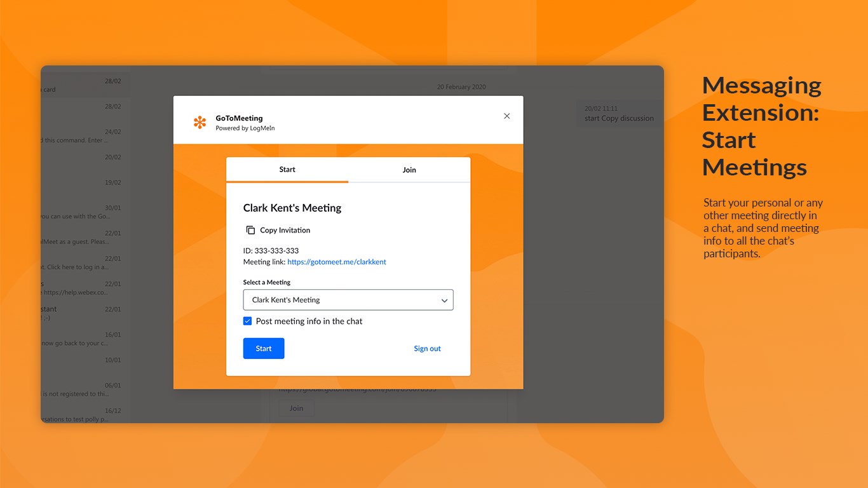Select the background chat dated 24/02
This screenshot has height=488, width=868.
point(86,135)
